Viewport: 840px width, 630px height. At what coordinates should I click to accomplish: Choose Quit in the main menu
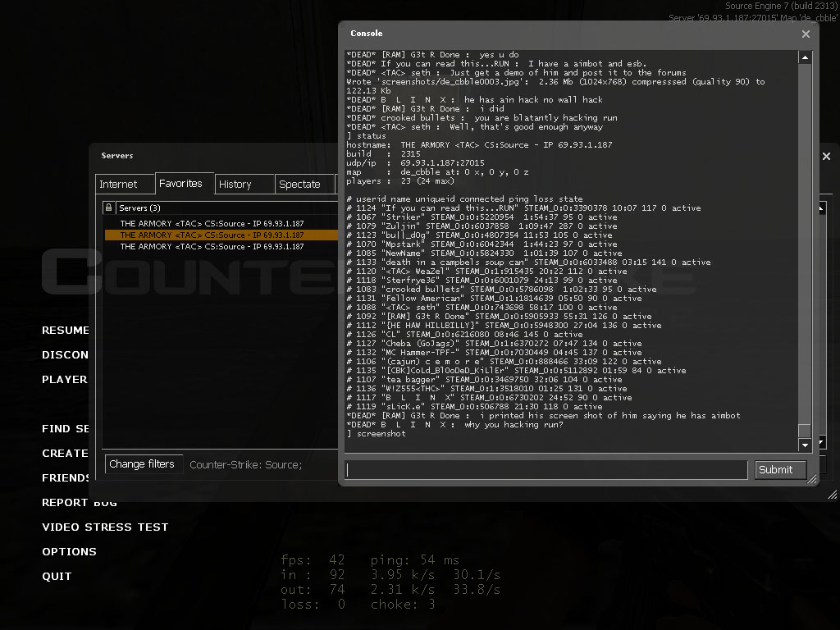click(57, 577)
